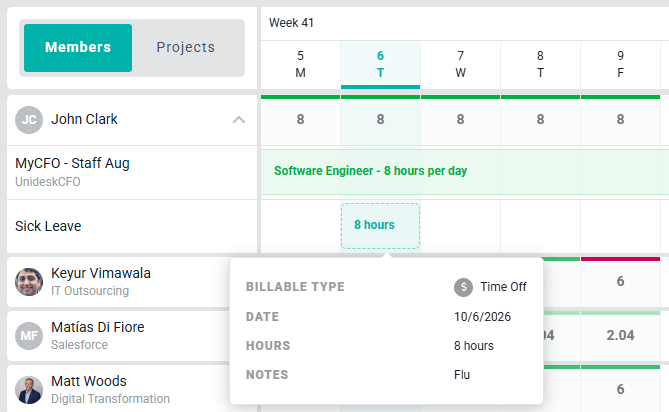Open Matt Woods' profile photo
Screen dimensions: 669x412
[x=29, y=390]
